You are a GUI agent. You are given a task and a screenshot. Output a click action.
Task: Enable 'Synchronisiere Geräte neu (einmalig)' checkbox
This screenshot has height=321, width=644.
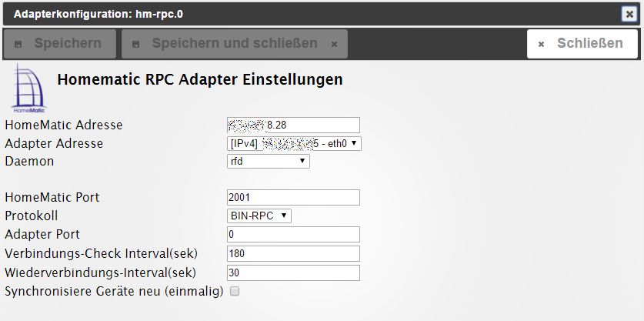[235, 291]
